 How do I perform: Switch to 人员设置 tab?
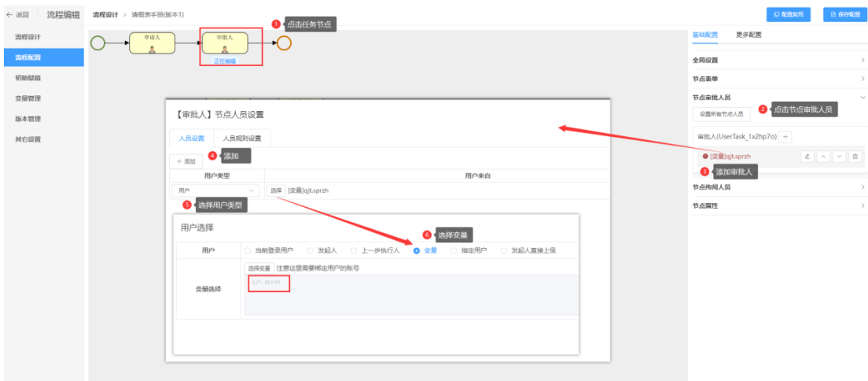pyautogui.click(x=192, y=138)
